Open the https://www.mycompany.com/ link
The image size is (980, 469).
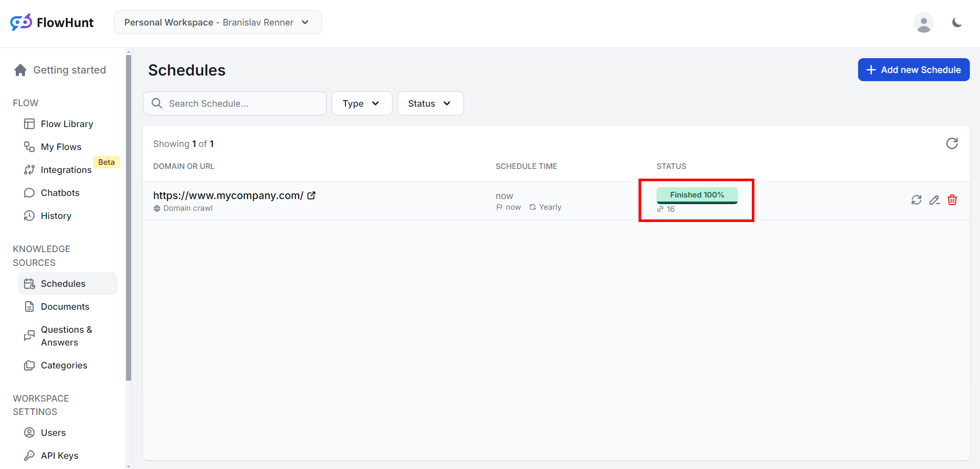coord(228,195)
